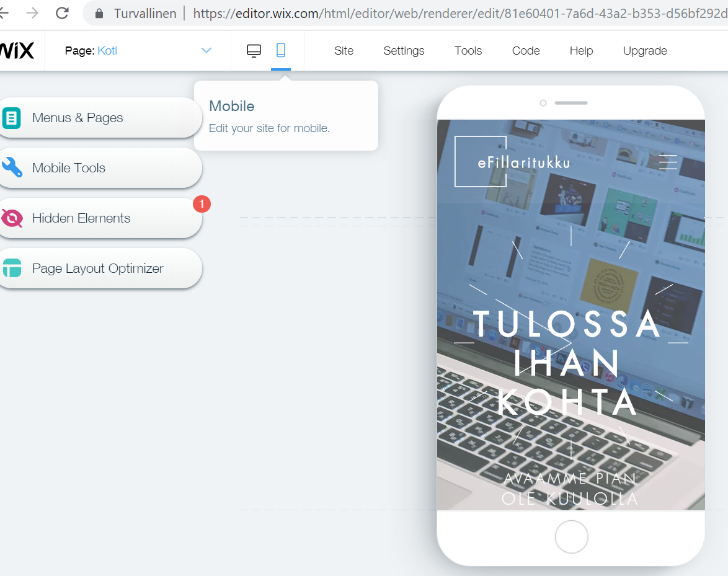Image resolution: width=728 pixels, height=576 pixels.
Task: Reload the browser page
Action: pos(62,13)
